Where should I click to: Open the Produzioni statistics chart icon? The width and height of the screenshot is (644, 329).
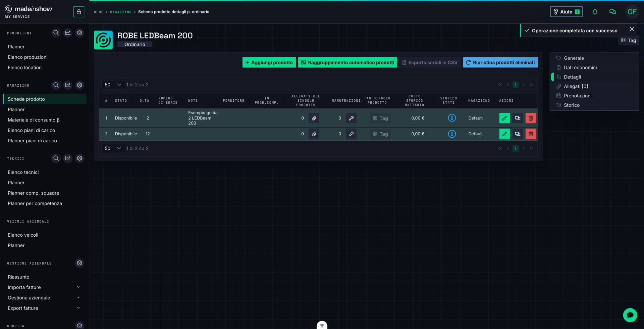click(x=68, y=33)
